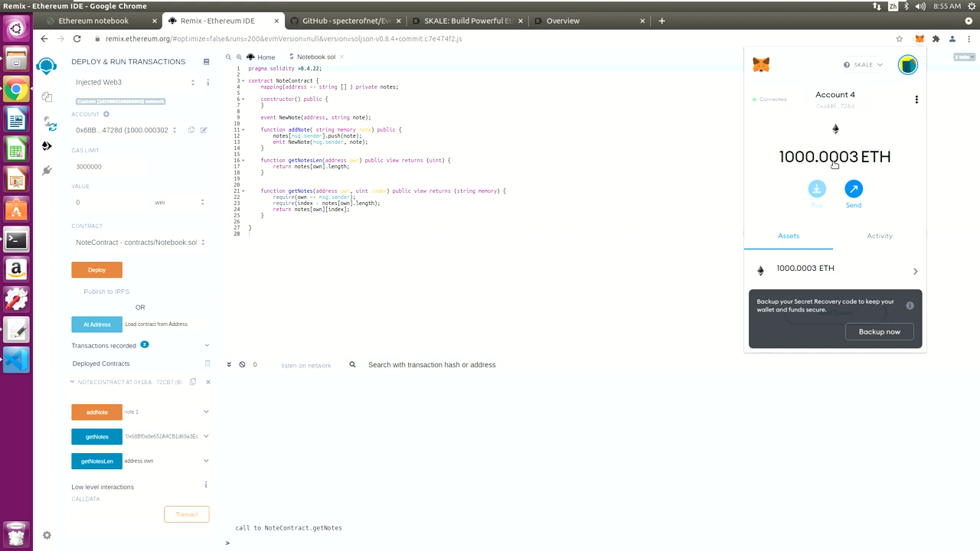Open MetaMask account options three dots
Image resolution: width=980 pixels, height=551 pixels.
(x=916, y=99)
